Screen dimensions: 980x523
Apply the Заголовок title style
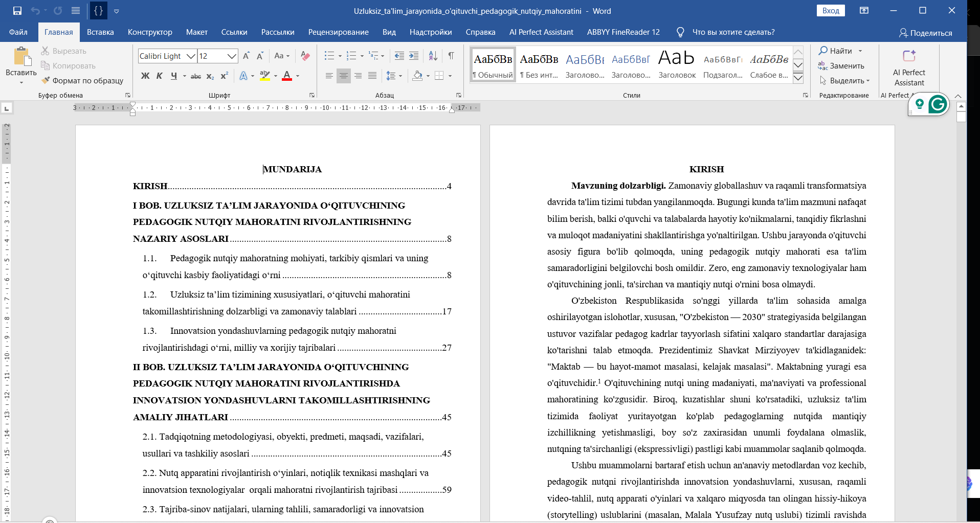coord(677,64)
